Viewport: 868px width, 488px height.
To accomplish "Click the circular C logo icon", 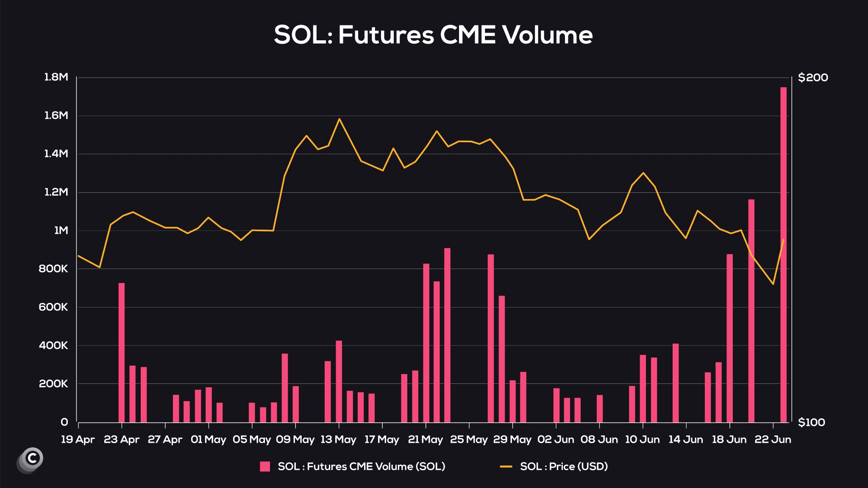I will pyautogui.click(x=30, y=460).
